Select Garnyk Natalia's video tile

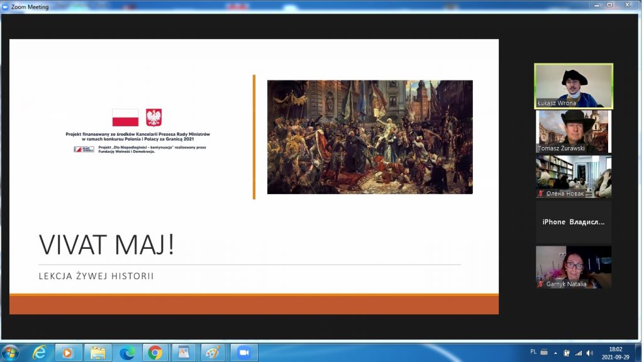coord(573,267)
